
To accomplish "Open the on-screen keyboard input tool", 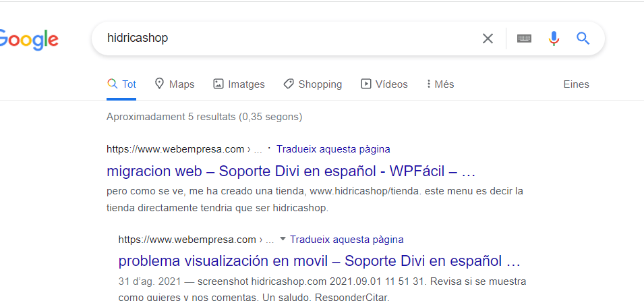I will pos(524,38).
